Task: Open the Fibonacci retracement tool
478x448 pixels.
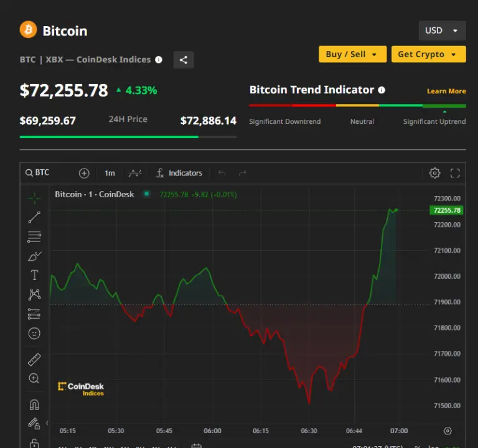Action: pyautogui.click(x=34, y=236)
